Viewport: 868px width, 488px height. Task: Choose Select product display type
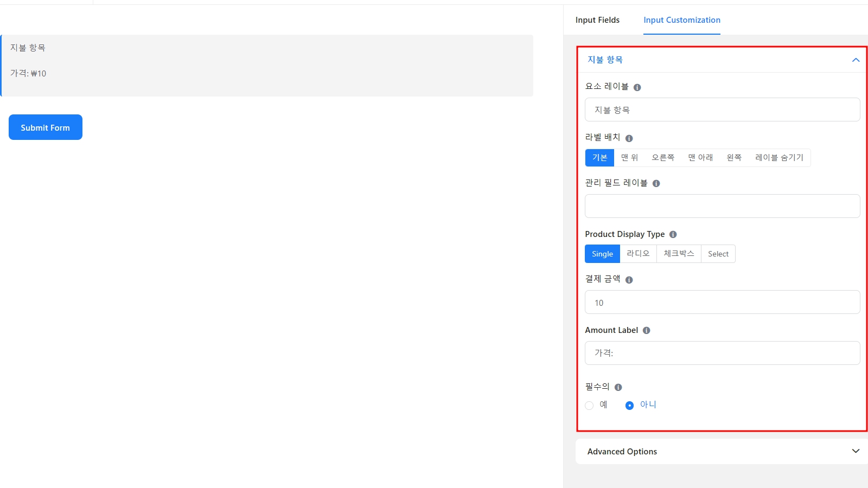(718, 254)
